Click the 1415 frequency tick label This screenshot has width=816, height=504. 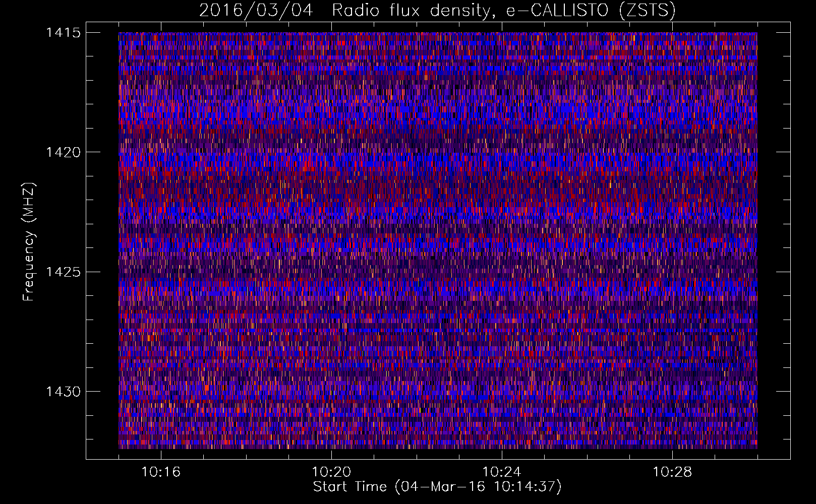63,33
